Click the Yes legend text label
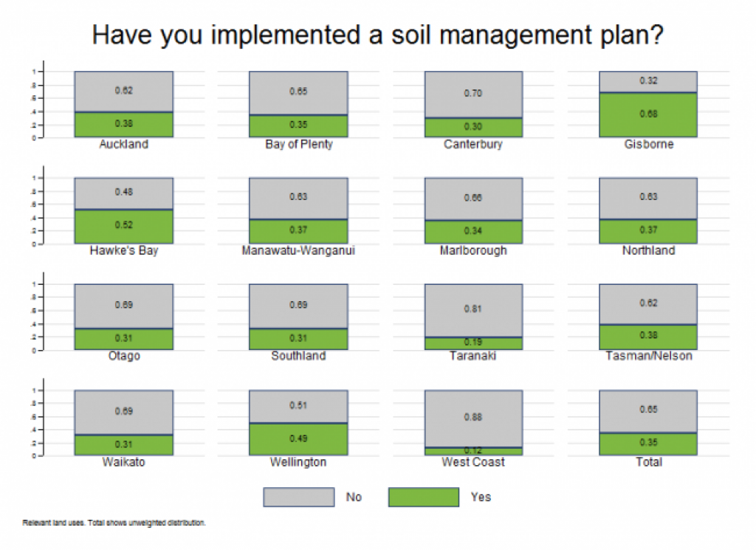 click(x=481, y=497)
